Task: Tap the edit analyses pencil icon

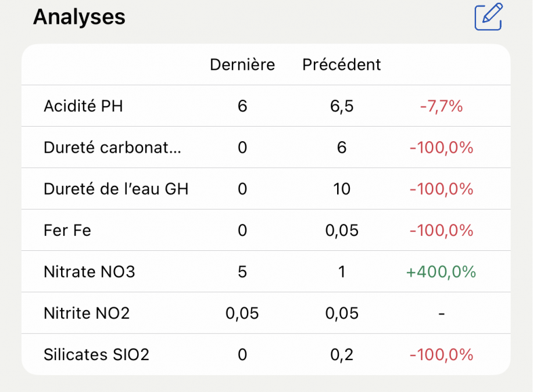Action: [488, 17]
